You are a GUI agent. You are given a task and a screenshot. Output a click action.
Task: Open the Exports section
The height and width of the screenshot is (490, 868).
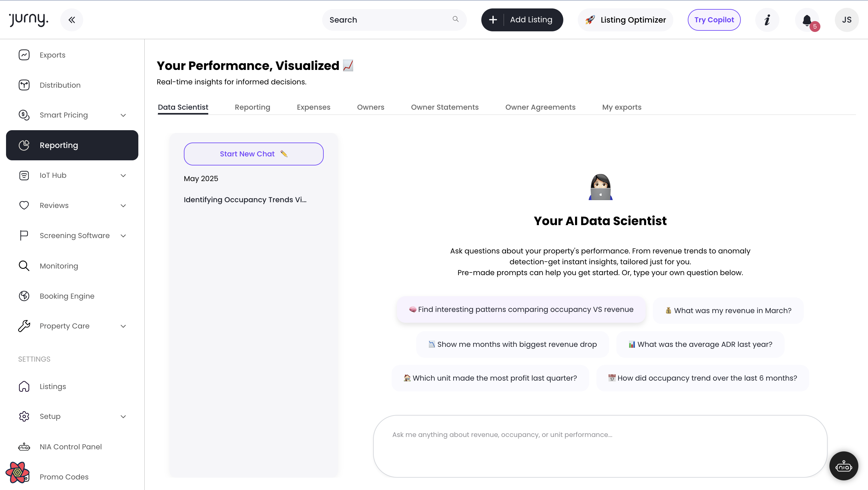[x=52, y=55]
